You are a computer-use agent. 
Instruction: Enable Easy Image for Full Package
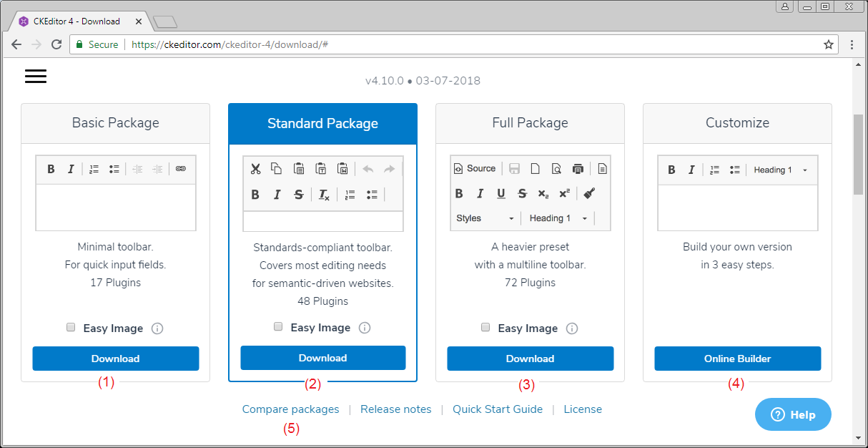point(485,327)
